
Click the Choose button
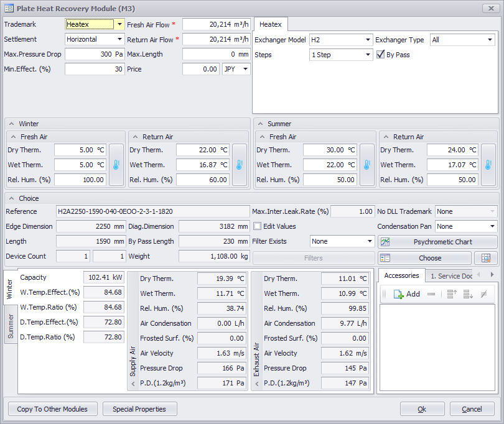pos(424,258)
